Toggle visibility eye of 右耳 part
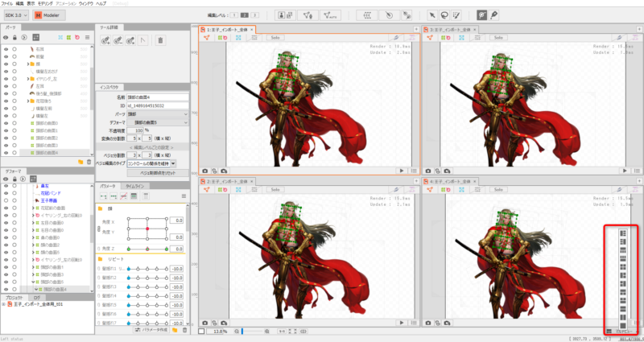 pos(6,49)
